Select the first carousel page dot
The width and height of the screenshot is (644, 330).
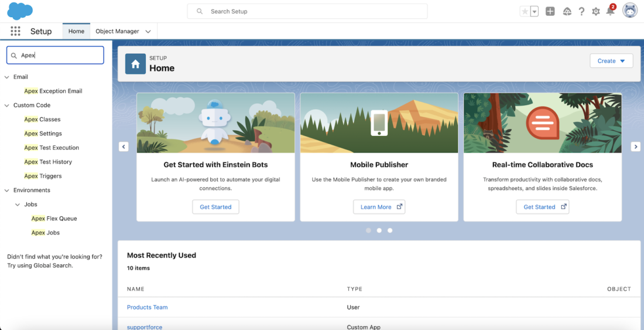point(368,230)
